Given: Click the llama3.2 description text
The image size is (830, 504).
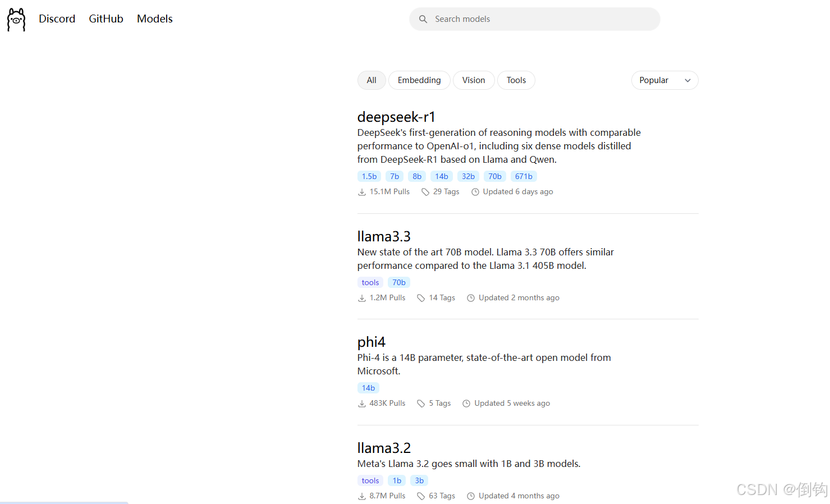Looking at the screenshot, I should (x=469, y=464).
